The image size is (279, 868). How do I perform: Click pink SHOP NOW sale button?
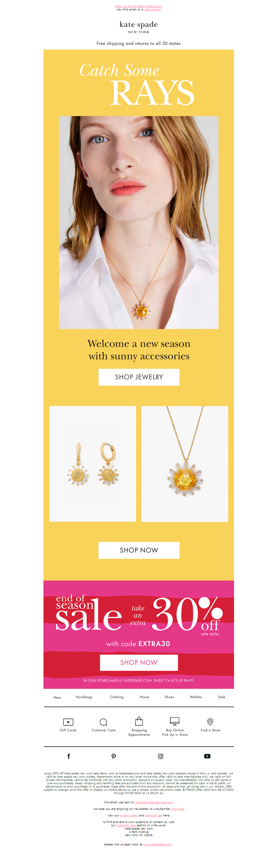[139, 663]
